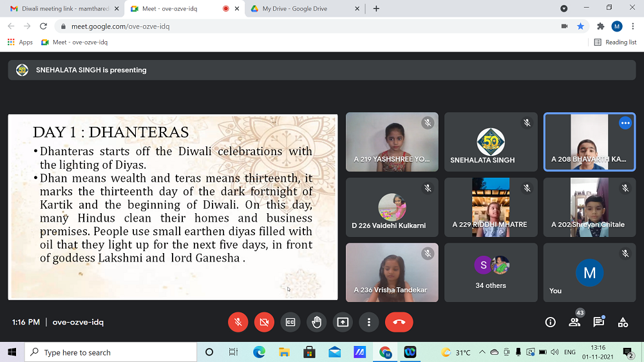Click the Apps bookmarks shortcut
The image size is (644, 362).
point(20,42)
